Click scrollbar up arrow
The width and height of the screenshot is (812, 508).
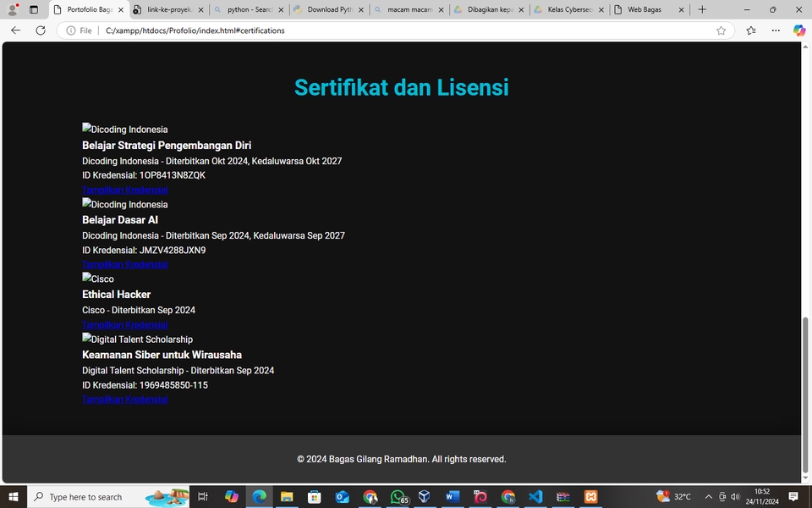pyautogui.click(x=805, y=47)
